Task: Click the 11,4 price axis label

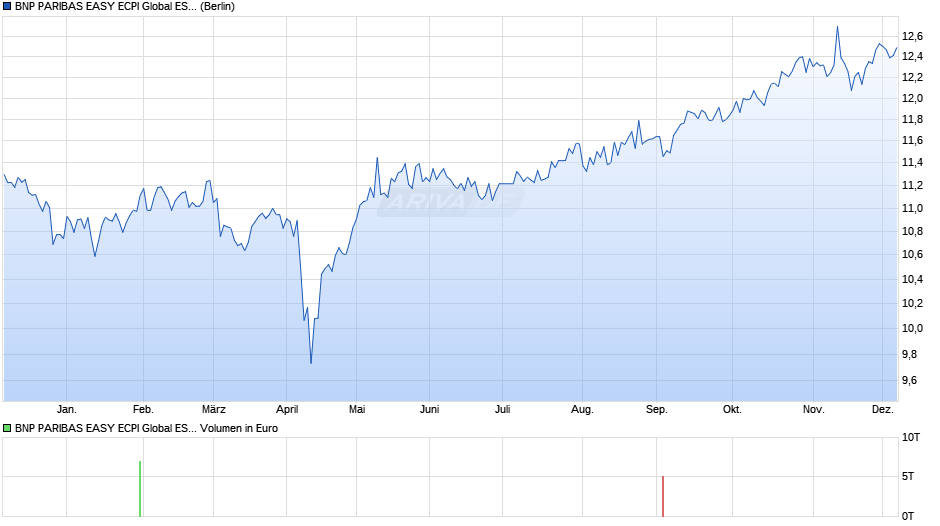Action: point(912,163)
